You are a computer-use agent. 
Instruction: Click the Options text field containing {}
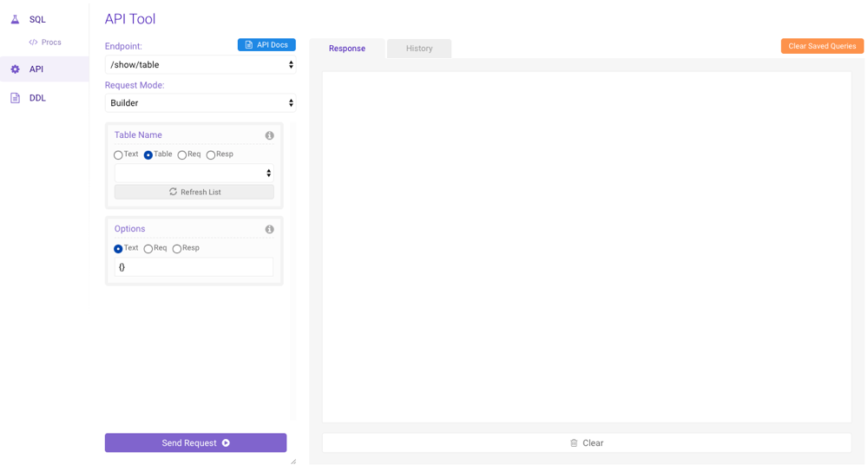click(194, 267)
